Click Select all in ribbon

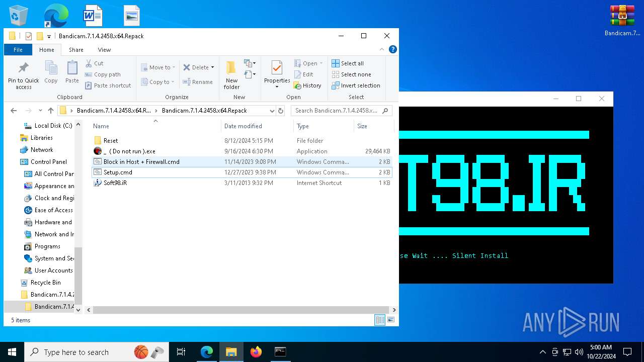coord(348,63)
